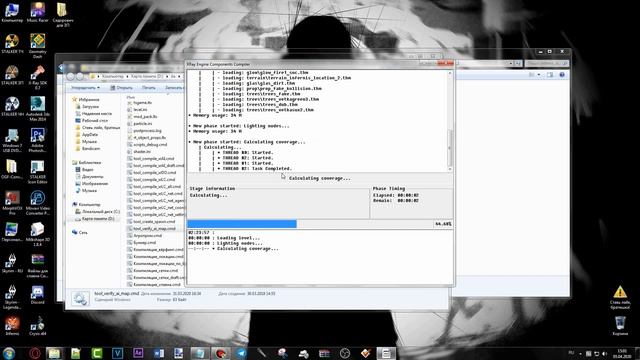Launch the STALKER Icon Editor shortcut
Screen dimensions: 640x360
[38, 171]
